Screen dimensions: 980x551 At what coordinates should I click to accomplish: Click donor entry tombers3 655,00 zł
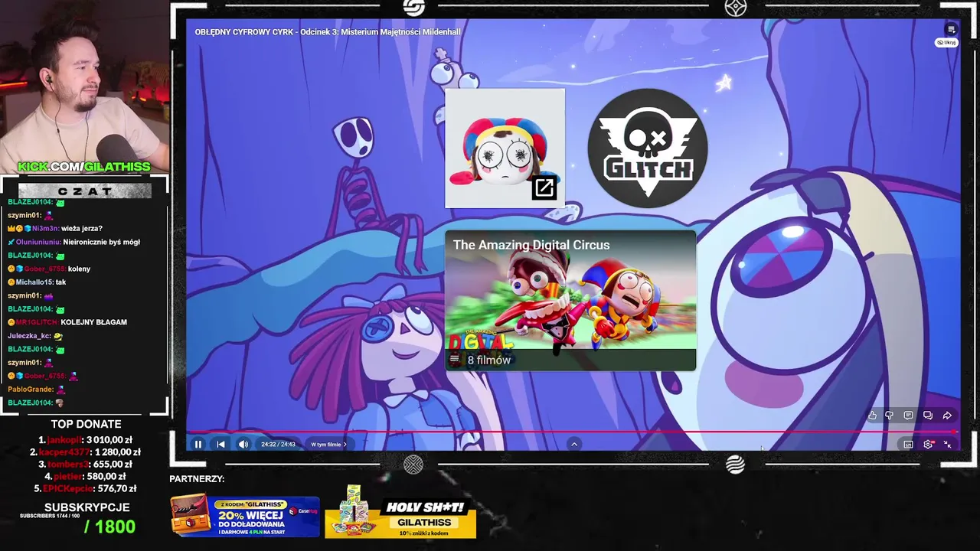[86, 464]
